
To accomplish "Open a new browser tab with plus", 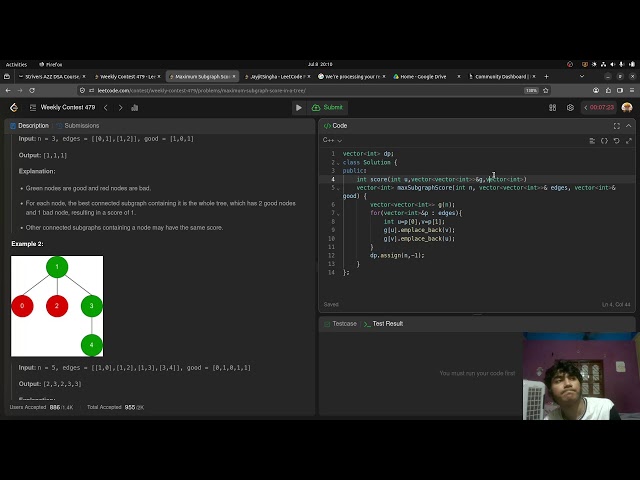I will 546,76.
